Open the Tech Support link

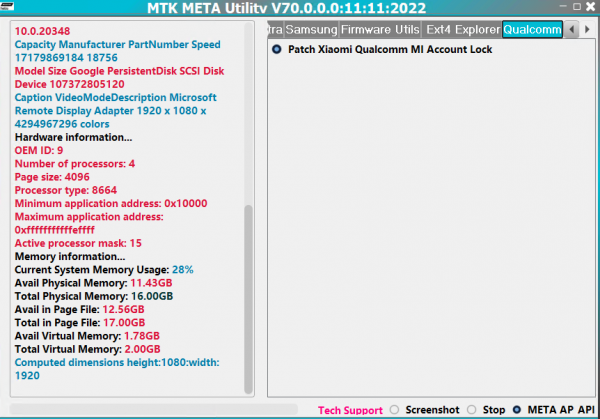(x=350, y=410)
